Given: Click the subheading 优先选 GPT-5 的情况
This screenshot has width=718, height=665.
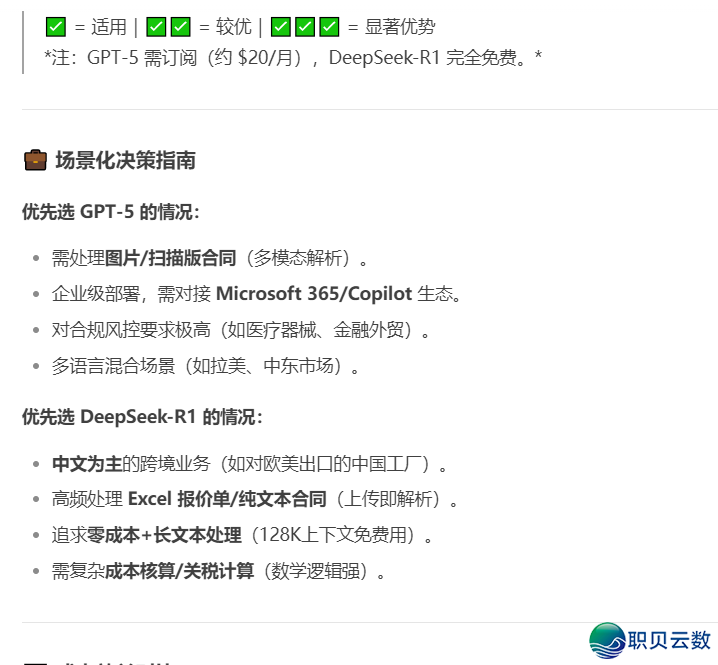Looking at the screenshot, I should click(111, 212).
